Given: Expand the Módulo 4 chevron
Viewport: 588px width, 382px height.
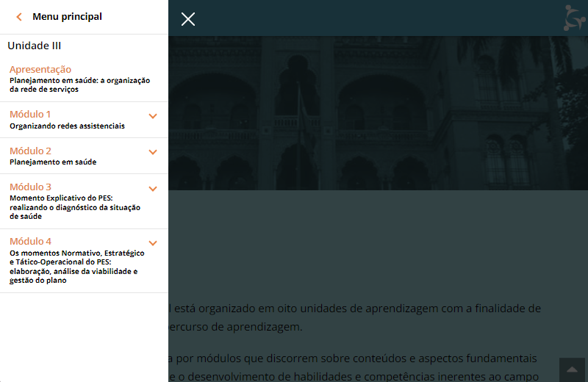Looking at the screenshot, I should tap(153, 243).
